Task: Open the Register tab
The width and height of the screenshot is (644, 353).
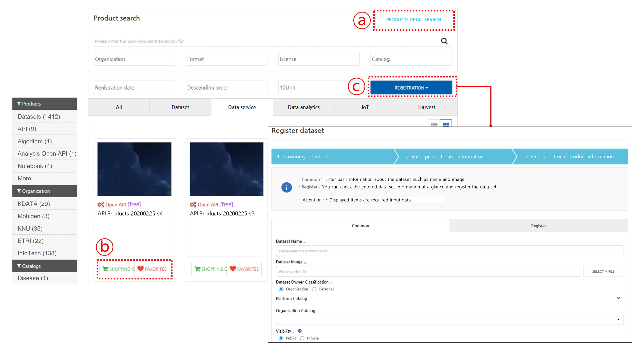Action: (538, 226)
